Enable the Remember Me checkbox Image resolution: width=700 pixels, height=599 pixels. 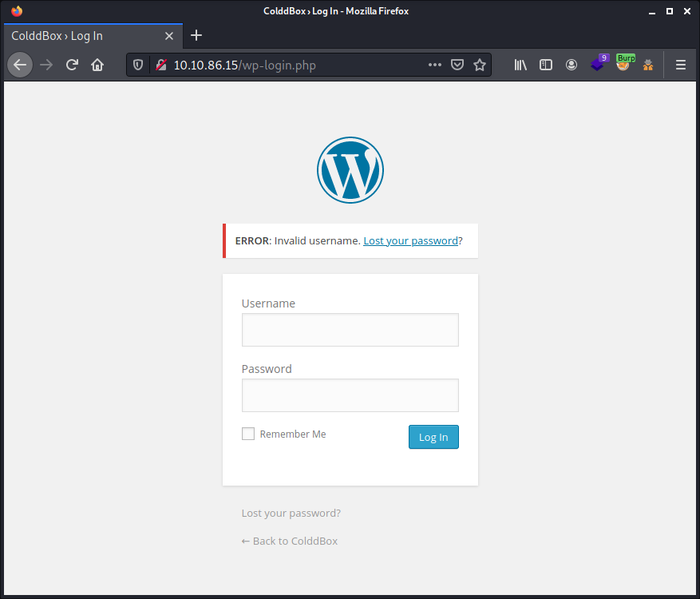tap(248, 434)
